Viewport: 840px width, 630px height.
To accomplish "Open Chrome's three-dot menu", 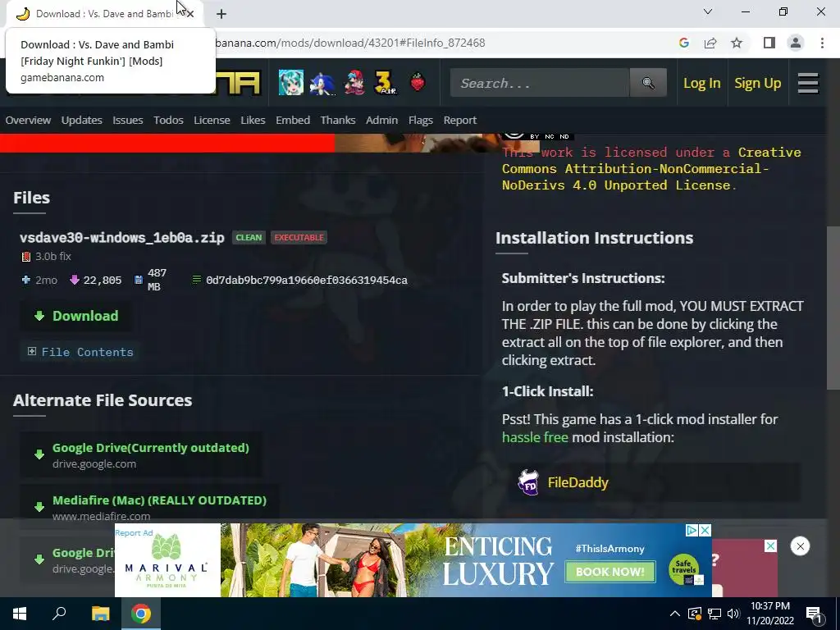I will point(822,43).
